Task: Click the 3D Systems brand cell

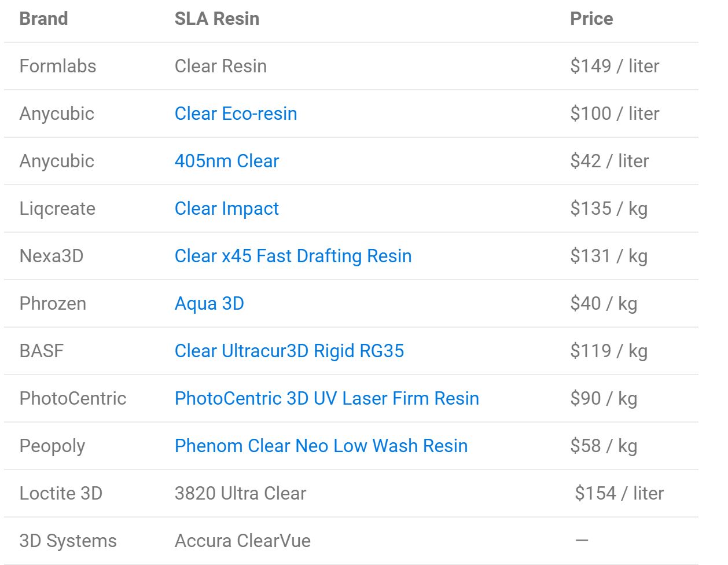Action: 68,541
